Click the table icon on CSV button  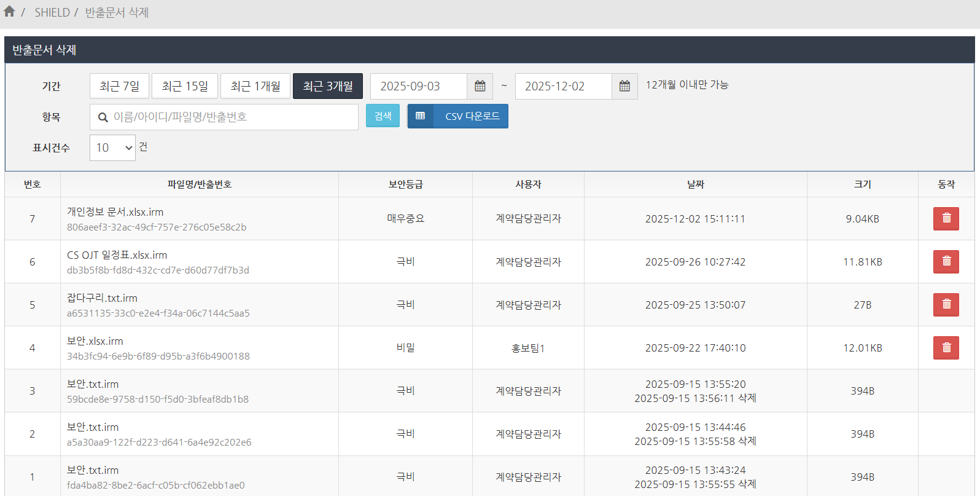[x=421, y=116]
